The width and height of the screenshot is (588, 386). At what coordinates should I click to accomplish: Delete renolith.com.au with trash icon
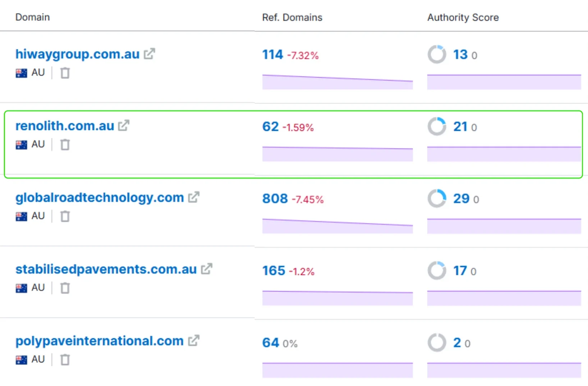point(65,145)
